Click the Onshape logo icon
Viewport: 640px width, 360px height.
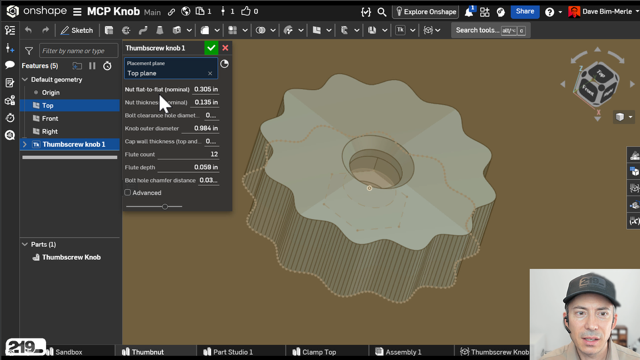(x=12, y=11)
